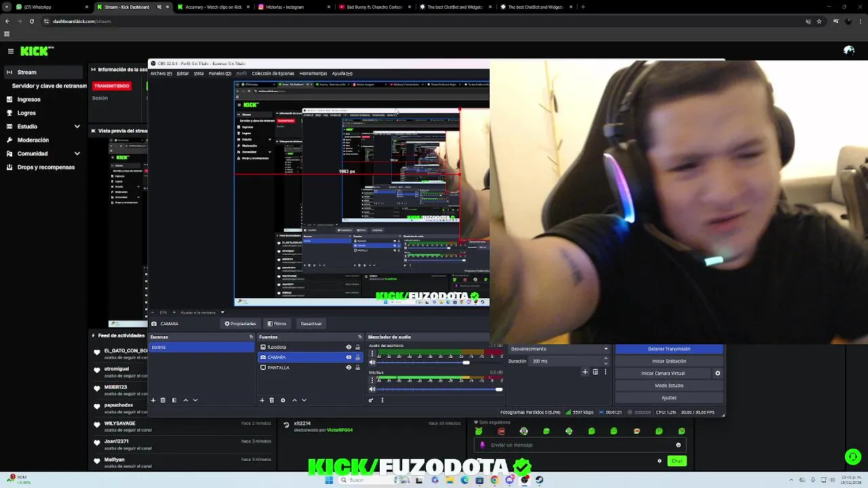
Task: Expand the Estudio sidebar section
Action: coord(77,126)
